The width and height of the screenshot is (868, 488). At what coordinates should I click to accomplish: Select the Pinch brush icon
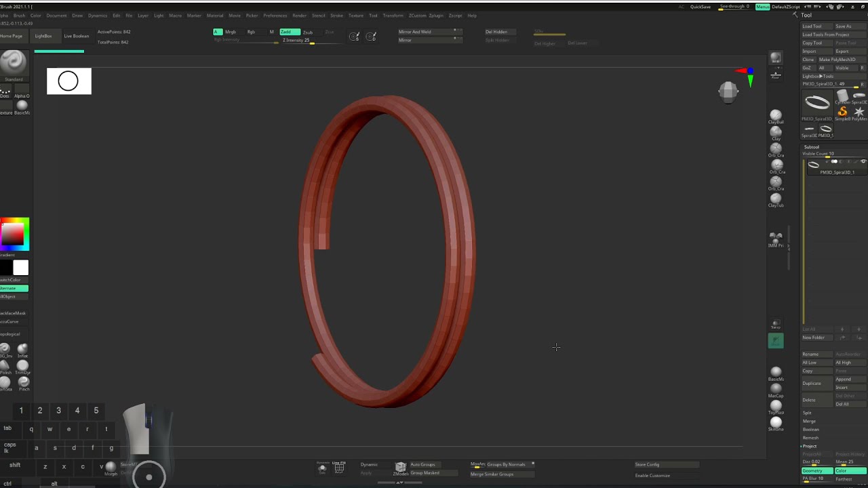(x=24, y=383)
